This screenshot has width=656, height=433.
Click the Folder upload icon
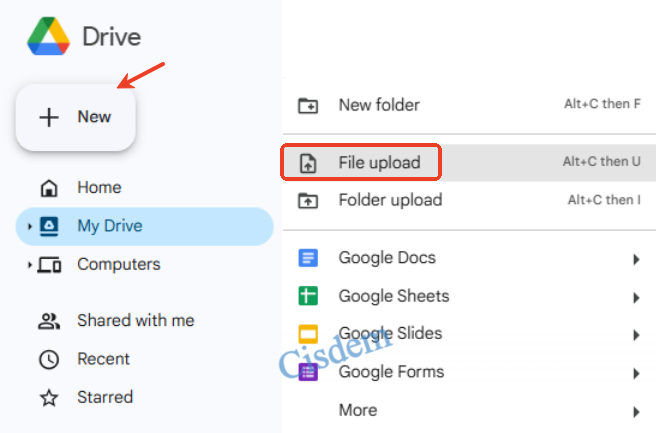tap(308, 201)
